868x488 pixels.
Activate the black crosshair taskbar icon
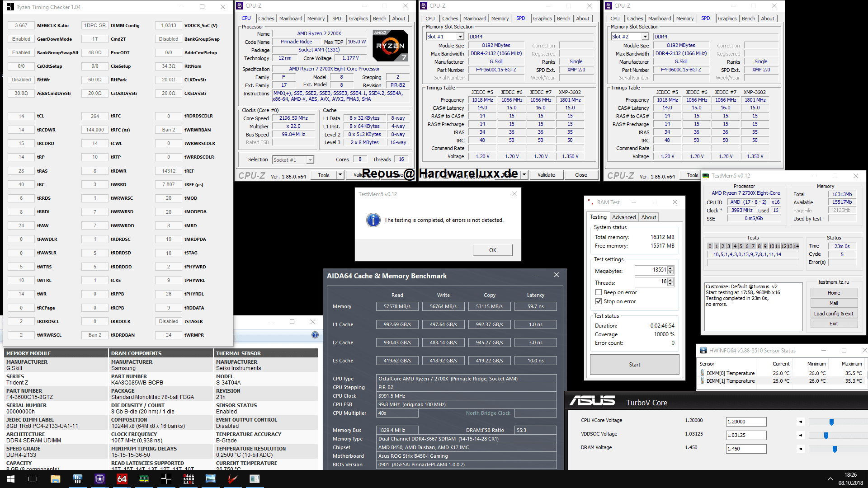tap(166, 479)
